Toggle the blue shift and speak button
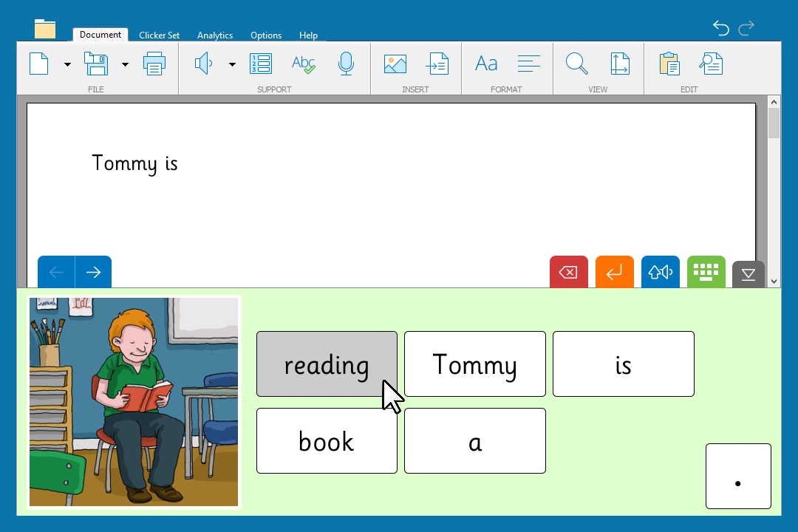The width and height of the screenshot is (798, 532). (x=660, y=272)
